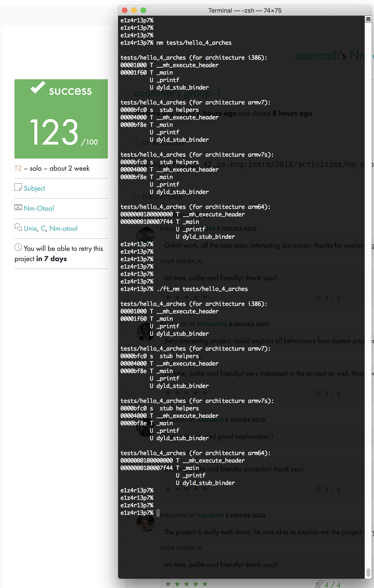This screenshot has height=588, width=374.
Task: Click the ALE-GOFF evaluator avatar thumbnail
Action: pyautogui.click(x=145, y=523)
